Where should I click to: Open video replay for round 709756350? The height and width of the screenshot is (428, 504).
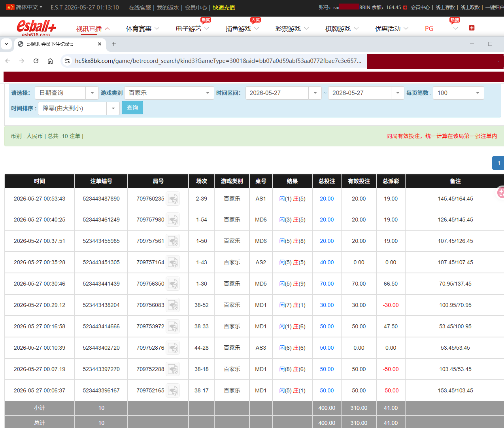click(x=173, y=284)
